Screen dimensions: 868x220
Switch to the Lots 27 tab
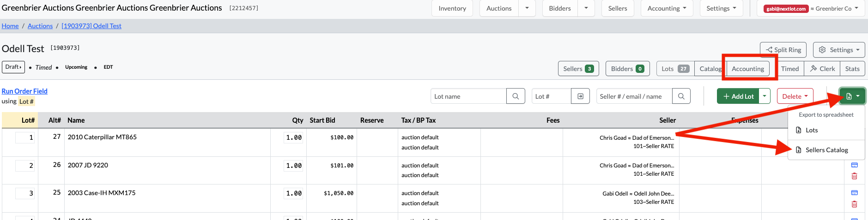(x=675, y=69)
